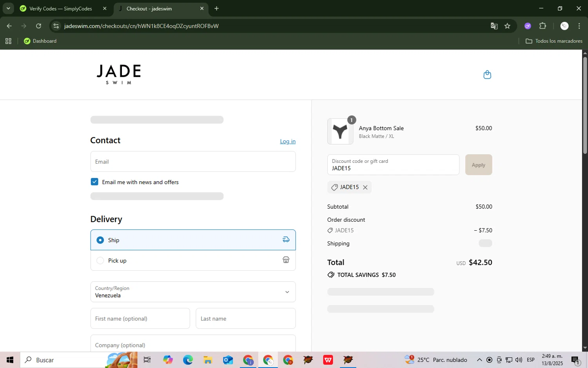Open Outlook from the taskbar
The width and height of the screenshot is (588, 368).
click(x=228, y=360)
